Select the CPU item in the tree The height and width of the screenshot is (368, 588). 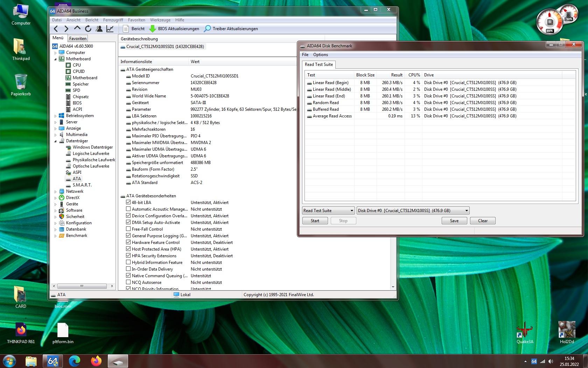73,65
